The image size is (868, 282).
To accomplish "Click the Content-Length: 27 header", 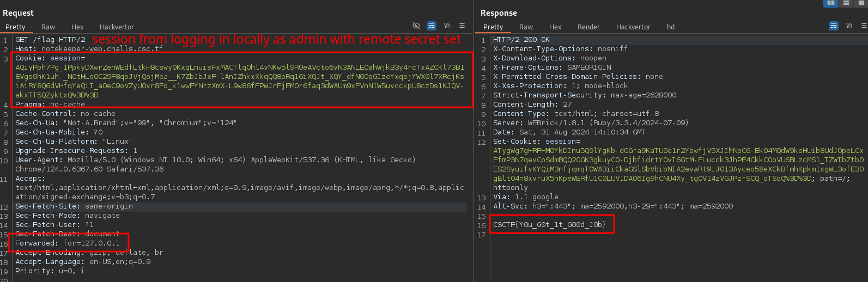I will (x=532, y=105).
